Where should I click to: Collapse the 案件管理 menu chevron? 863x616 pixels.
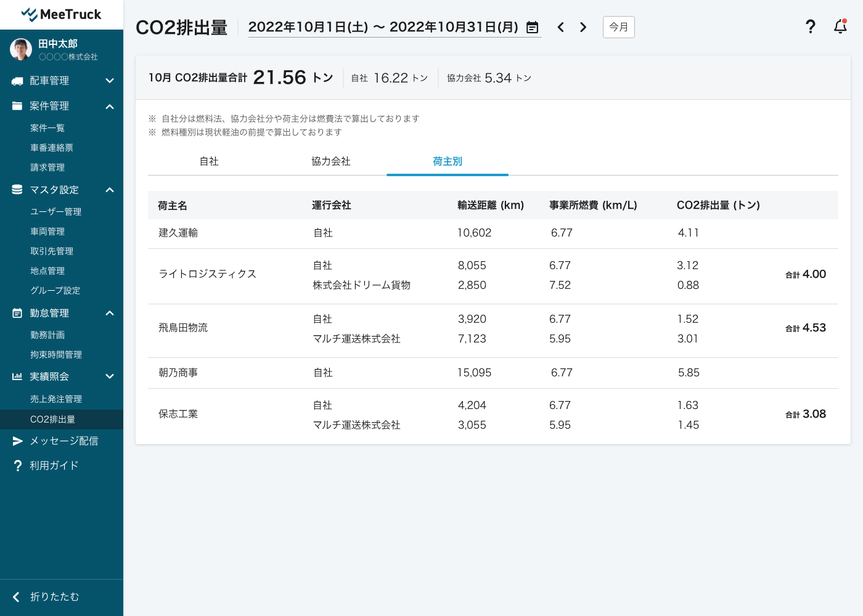point(110,107)
